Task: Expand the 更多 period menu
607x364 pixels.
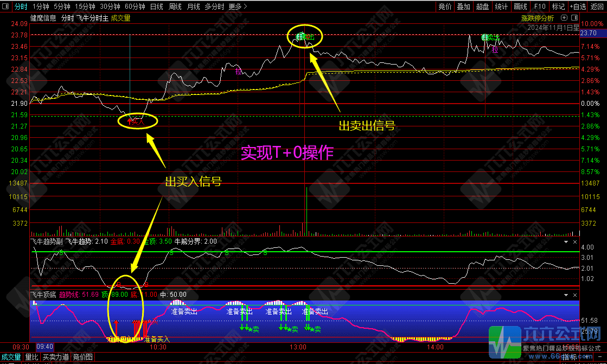Action: [x=238, y=7]
